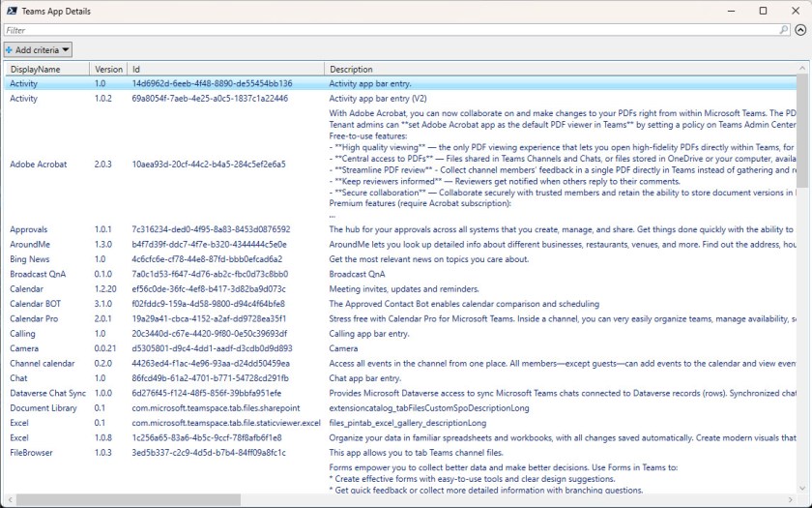Click the scroll down arrow on vertical scrollbar
The height and width of the screenshot is (508, 812).
pos(802,488)
